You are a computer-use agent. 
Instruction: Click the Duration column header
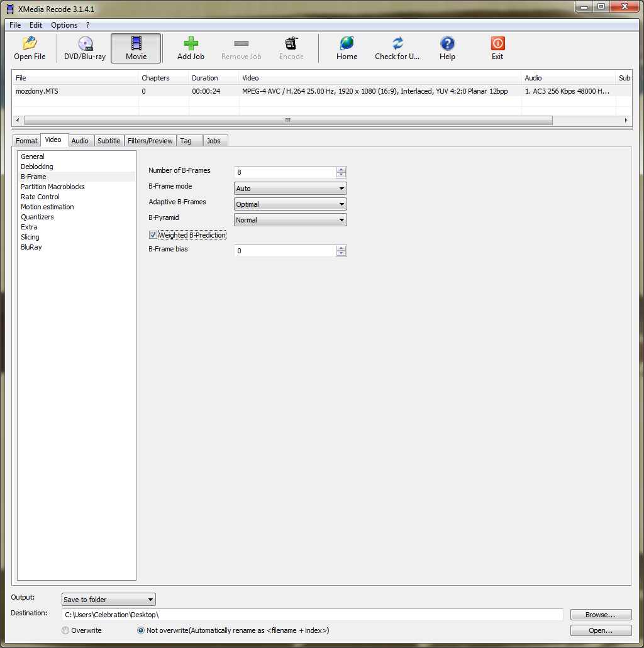pyautogui.click(x=213, y=78)
